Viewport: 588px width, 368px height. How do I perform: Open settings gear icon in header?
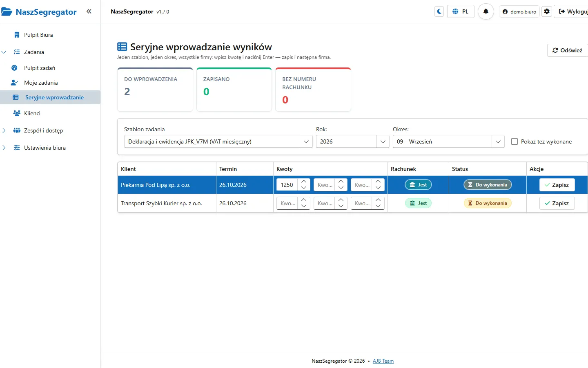[x=547, y=11]
